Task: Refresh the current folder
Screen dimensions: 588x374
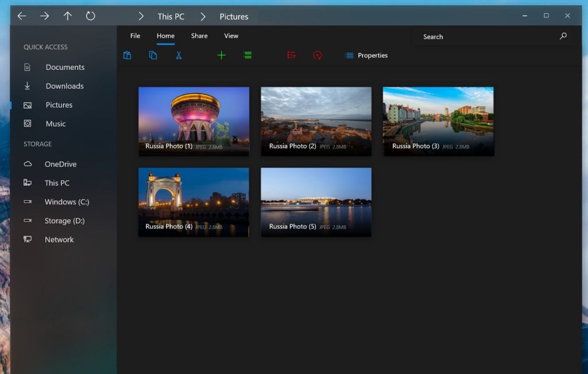Action: pos(90,16)
